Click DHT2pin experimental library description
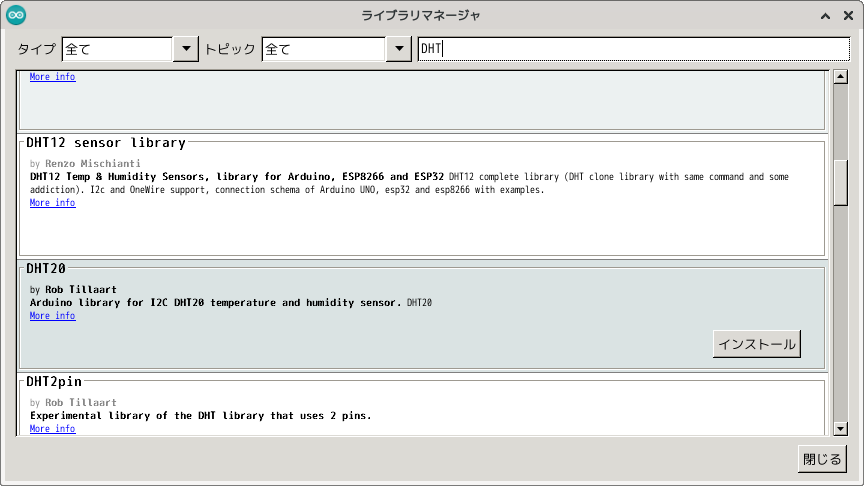 click(x=201, y=415)
